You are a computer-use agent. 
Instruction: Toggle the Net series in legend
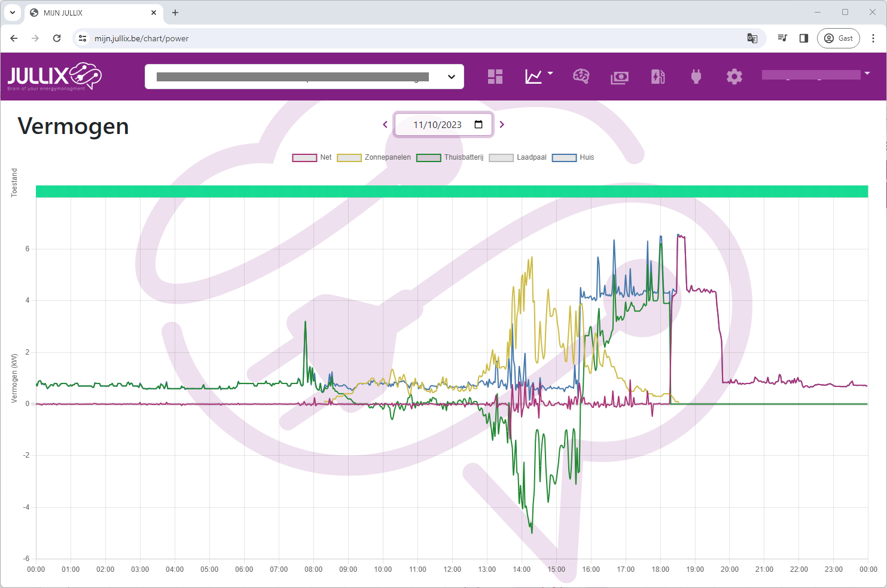click(312, 157)
